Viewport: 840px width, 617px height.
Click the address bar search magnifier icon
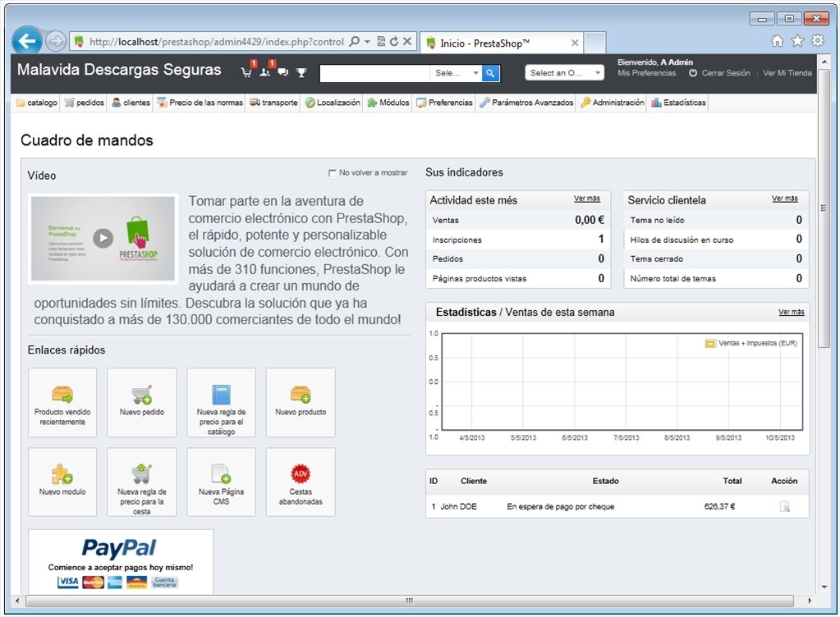click(x=354, y=41)
